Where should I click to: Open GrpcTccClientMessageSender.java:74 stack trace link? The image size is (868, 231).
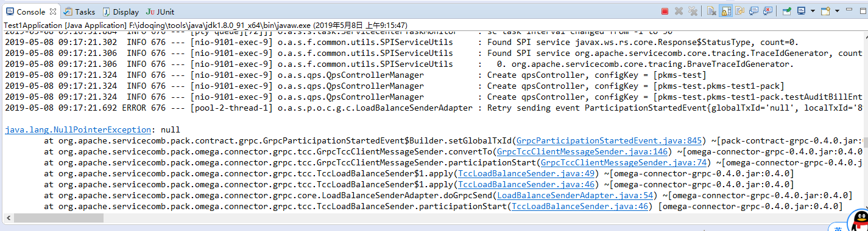[624, 162]
